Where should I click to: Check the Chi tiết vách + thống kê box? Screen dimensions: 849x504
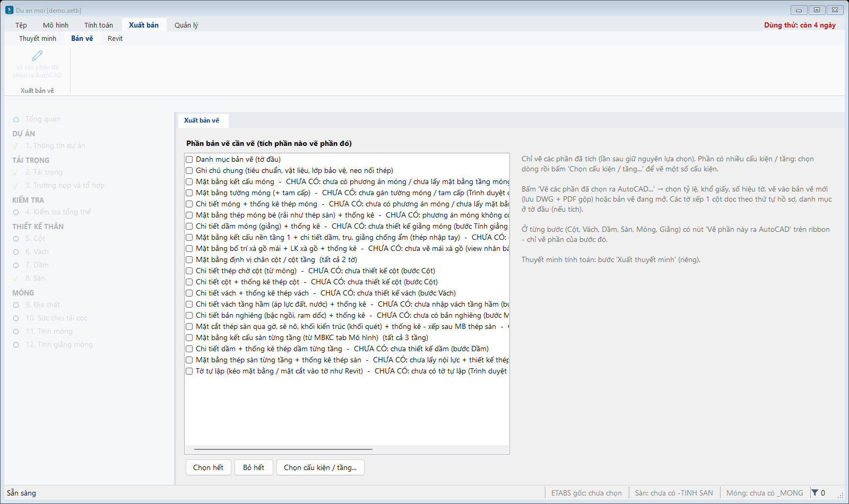point(189,293)
